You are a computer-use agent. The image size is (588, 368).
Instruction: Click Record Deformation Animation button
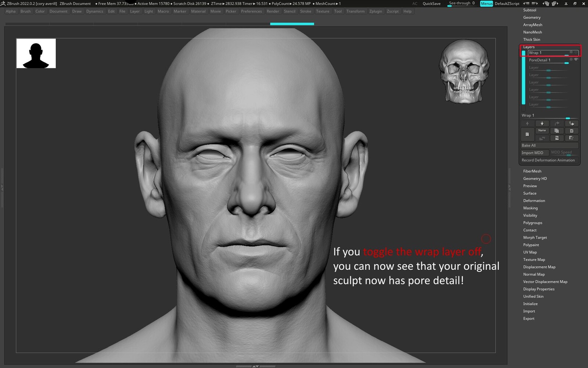tap(549, 160)
